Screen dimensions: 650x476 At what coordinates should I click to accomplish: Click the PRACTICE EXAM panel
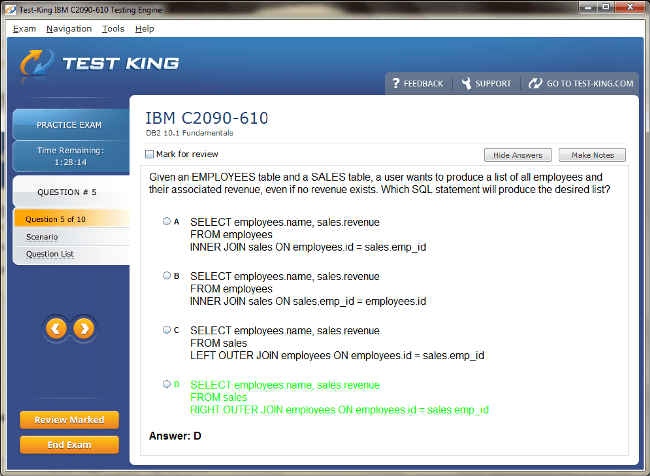(71, 124)
